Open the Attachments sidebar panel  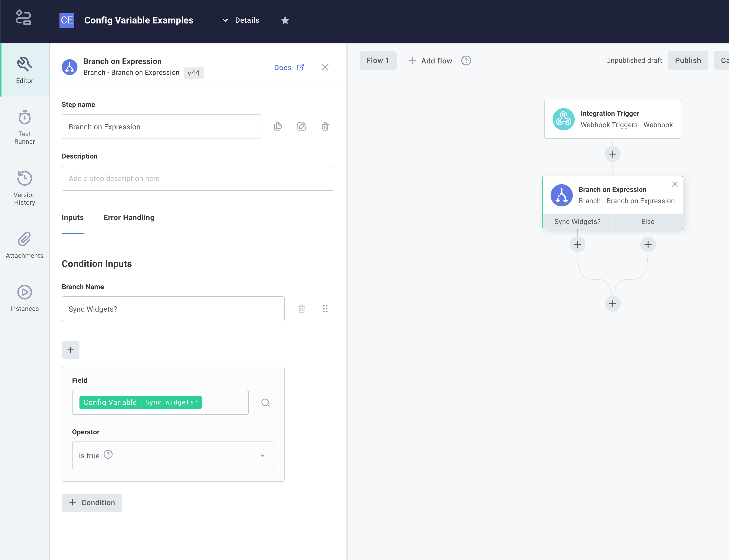[24, 245]
